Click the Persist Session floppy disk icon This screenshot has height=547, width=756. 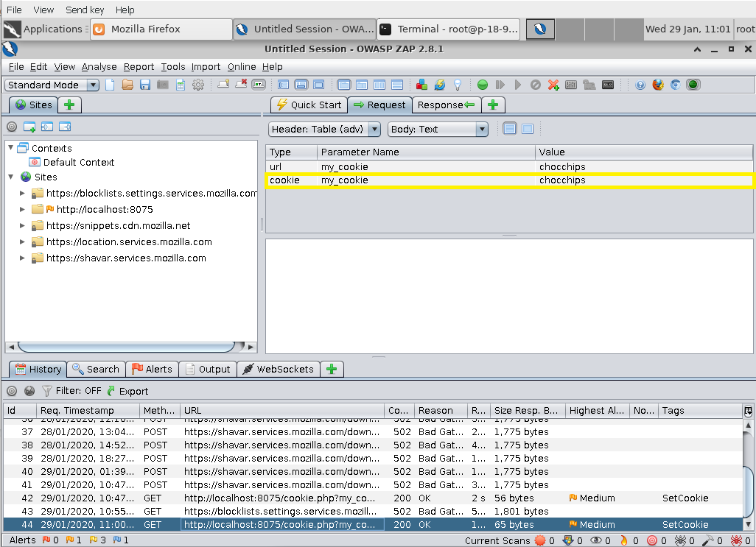pyautogui.click(x=145, y=85)
